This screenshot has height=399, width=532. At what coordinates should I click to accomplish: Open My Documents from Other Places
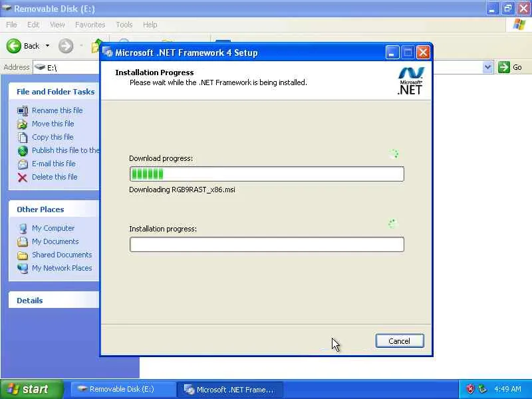pyautogui.click(x=55, y=241)
